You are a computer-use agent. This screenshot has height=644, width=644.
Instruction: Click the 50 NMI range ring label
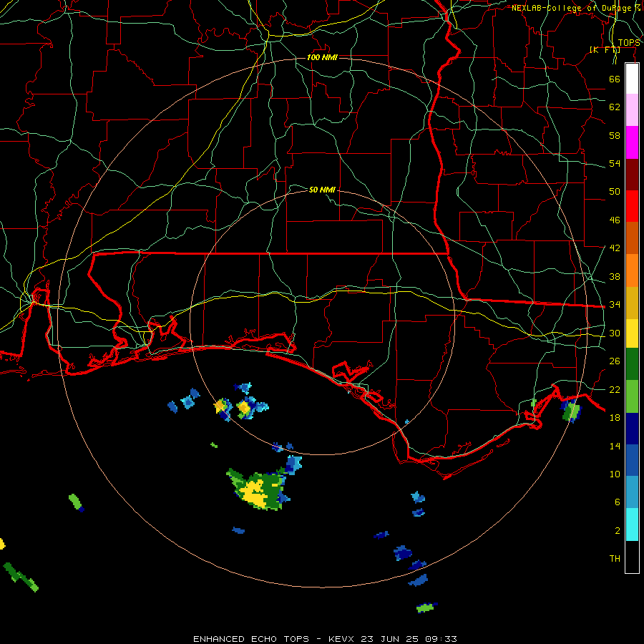tap(322, 190)
